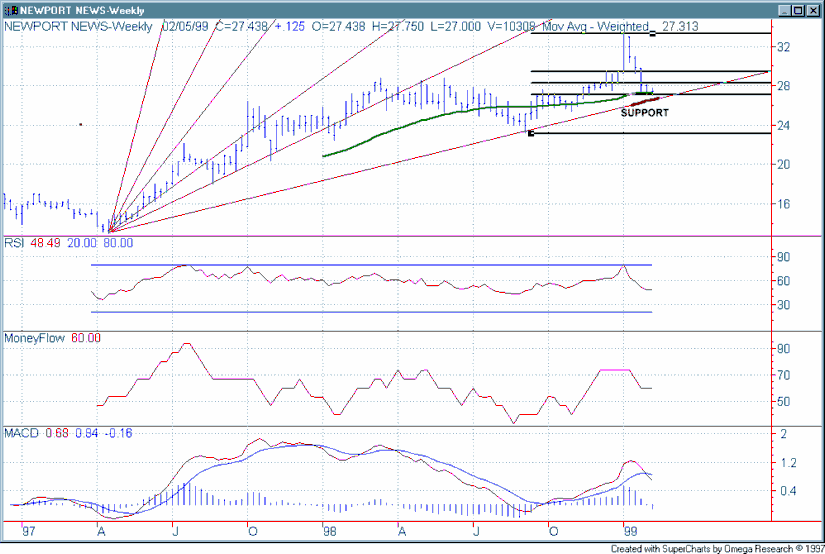Click the volume value V=10308
The image size is (825, 554).
point(511,26)
